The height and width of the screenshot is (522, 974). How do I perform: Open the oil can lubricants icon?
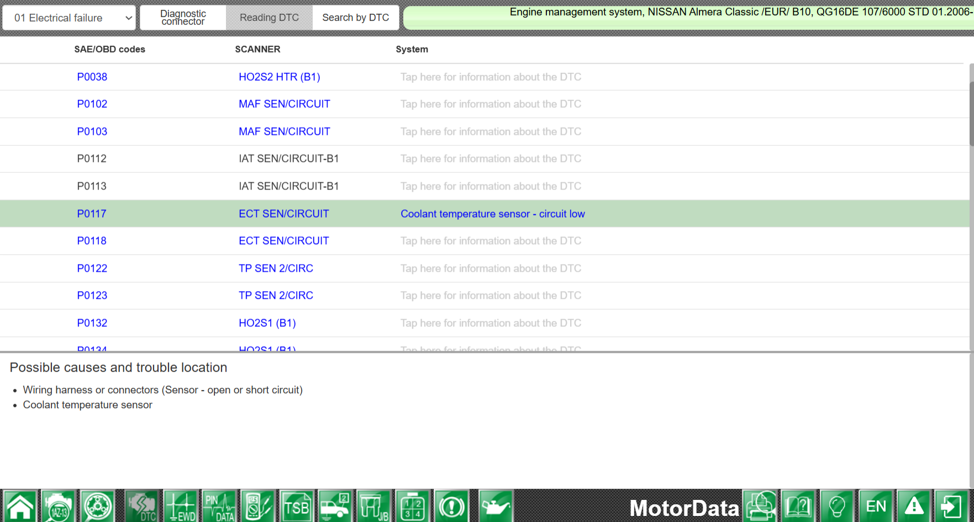coord(496,506)
